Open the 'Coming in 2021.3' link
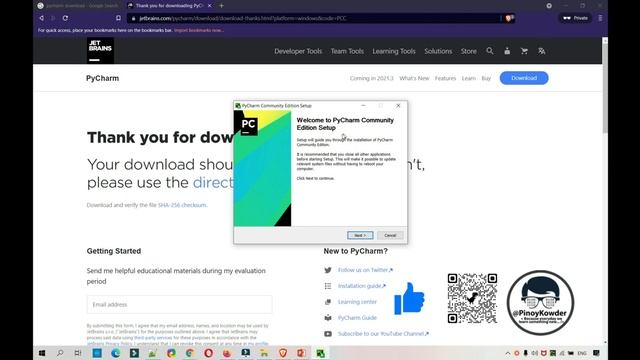640x360 pixels. tap(371, 78)
